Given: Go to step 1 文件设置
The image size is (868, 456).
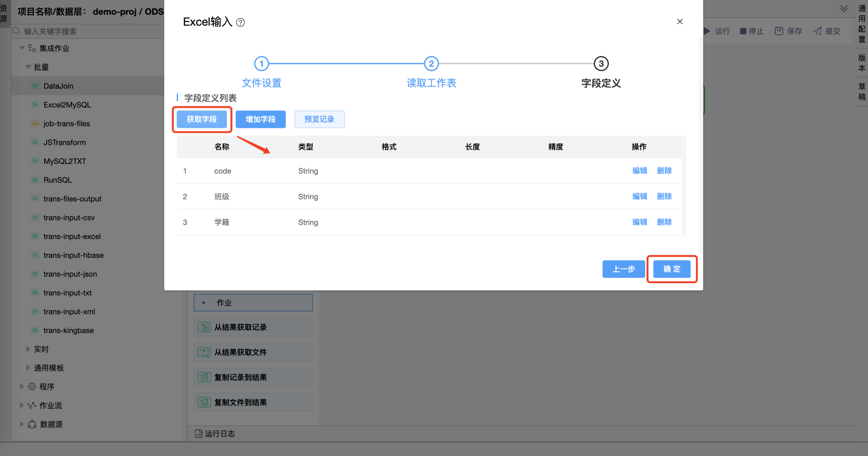Looking at the screenshot, I should click(261, 64).
